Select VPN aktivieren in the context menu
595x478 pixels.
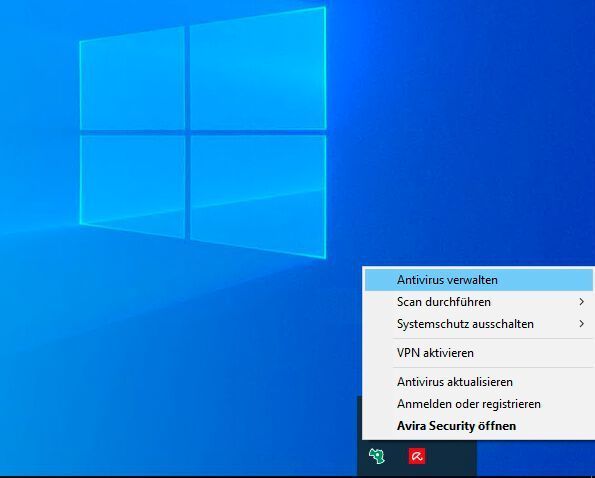[x=479, y=353]
